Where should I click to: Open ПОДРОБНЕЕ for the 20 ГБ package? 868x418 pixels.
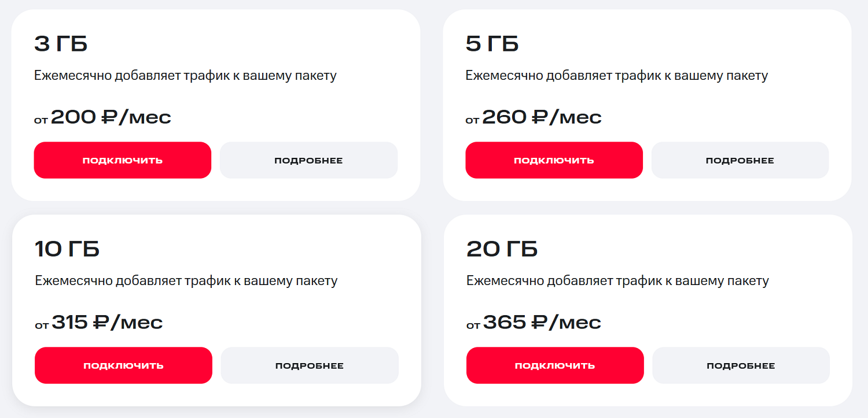click(741, 365)
